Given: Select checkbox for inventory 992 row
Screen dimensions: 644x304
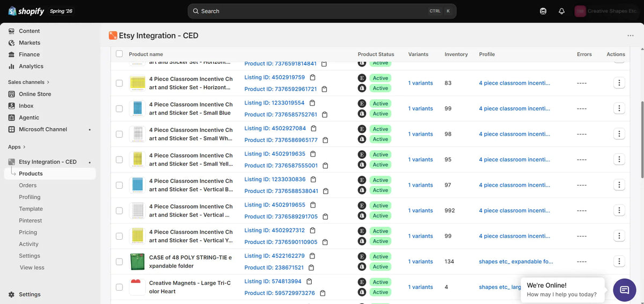Looking at the screenshot, I should [x=119, y=211].
